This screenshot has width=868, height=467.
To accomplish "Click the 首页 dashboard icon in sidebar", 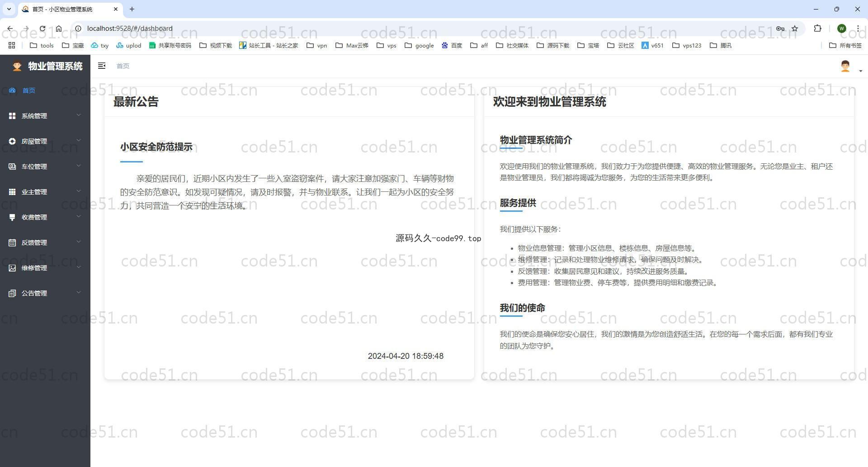I will click(12, 91).
